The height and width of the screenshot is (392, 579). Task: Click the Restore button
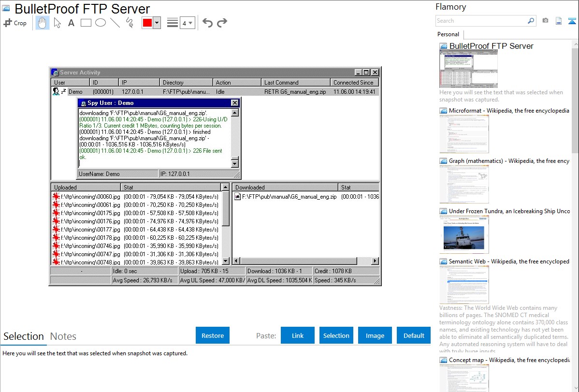click(213, 335)
